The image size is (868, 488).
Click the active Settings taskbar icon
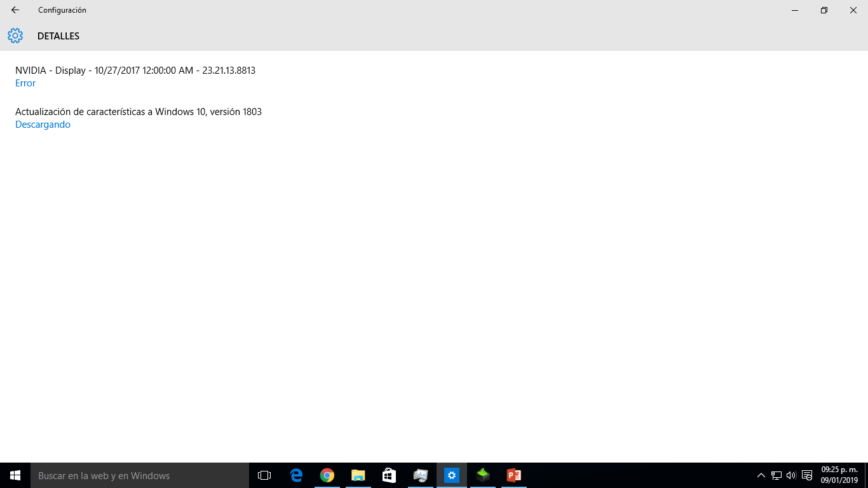click(452, 475)
